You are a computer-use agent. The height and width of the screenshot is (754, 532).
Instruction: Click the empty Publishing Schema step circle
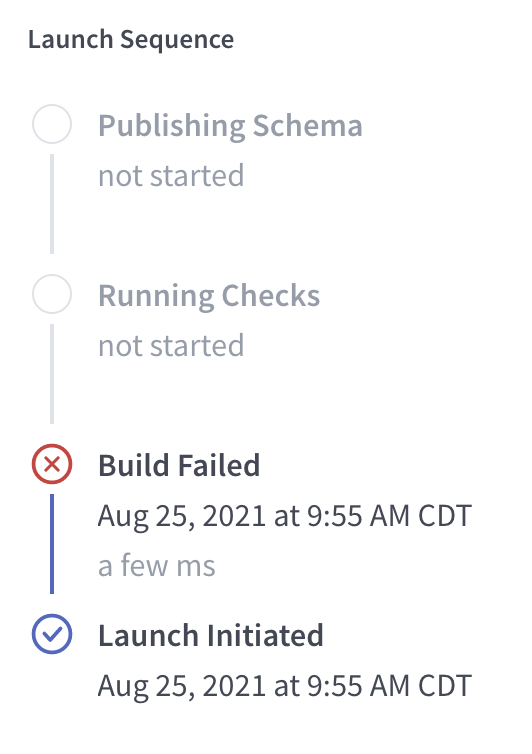tap(52, 124)
